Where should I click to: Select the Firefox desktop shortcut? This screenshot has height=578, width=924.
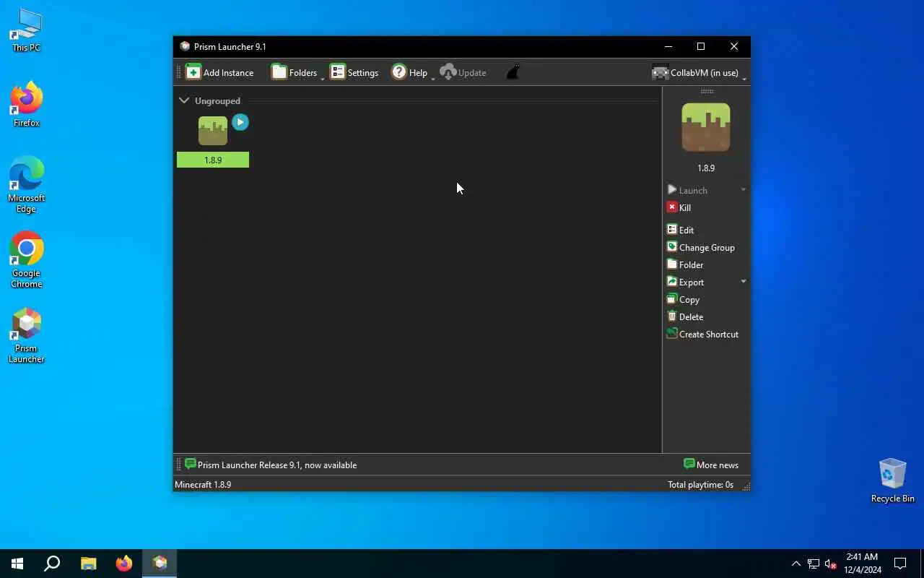pyautogui.click(x=26, y=104)
